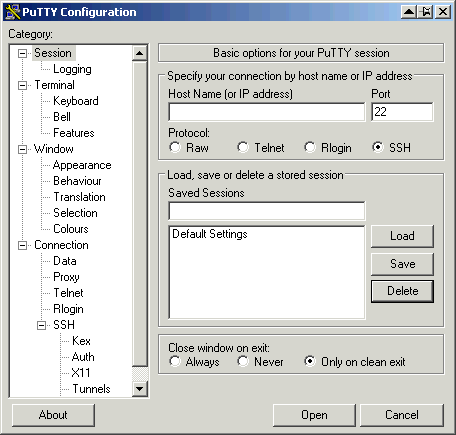Screen dimensions: 456x435
Task: Open X11 settings under SSH
Action: point(81,373)
